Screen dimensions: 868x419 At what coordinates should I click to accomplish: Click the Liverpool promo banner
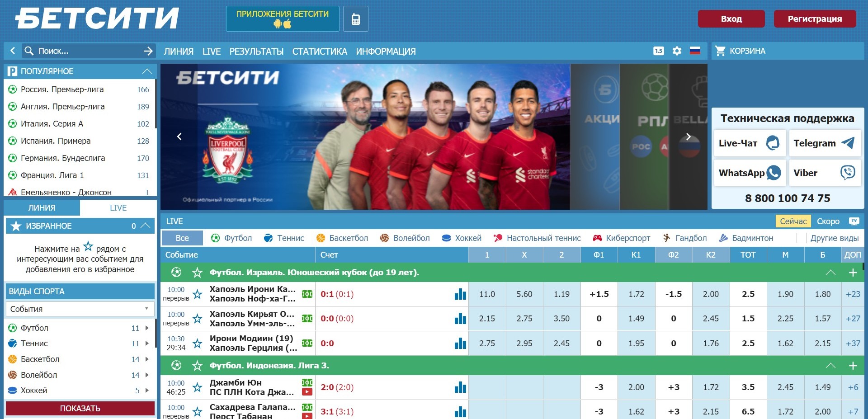click(x=365, y=137)
